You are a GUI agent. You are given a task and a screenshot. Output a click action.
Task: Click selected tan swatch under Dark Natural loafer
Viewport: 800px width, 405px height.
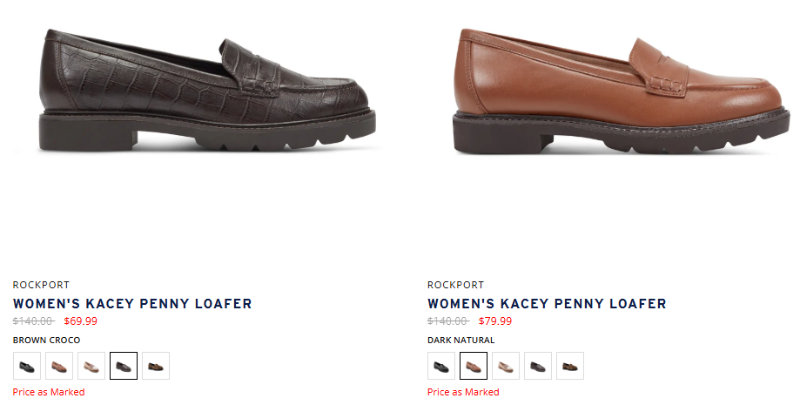click(x=473, y=366)
